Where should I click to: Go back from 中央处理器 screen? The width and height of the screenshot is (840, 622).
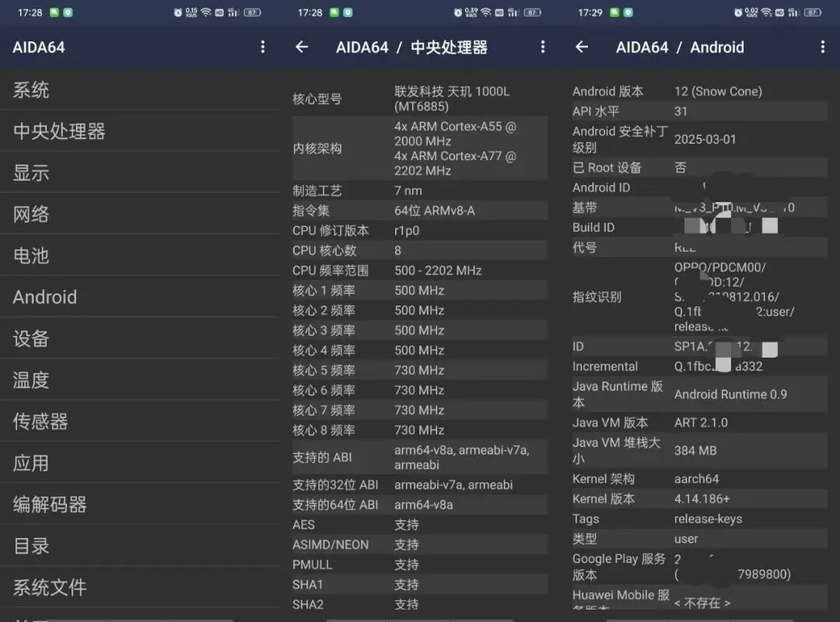pos(302,47)
